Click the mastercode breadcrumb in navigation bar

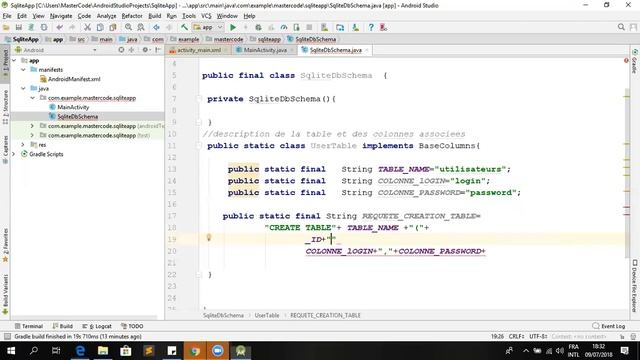(225, 39)
